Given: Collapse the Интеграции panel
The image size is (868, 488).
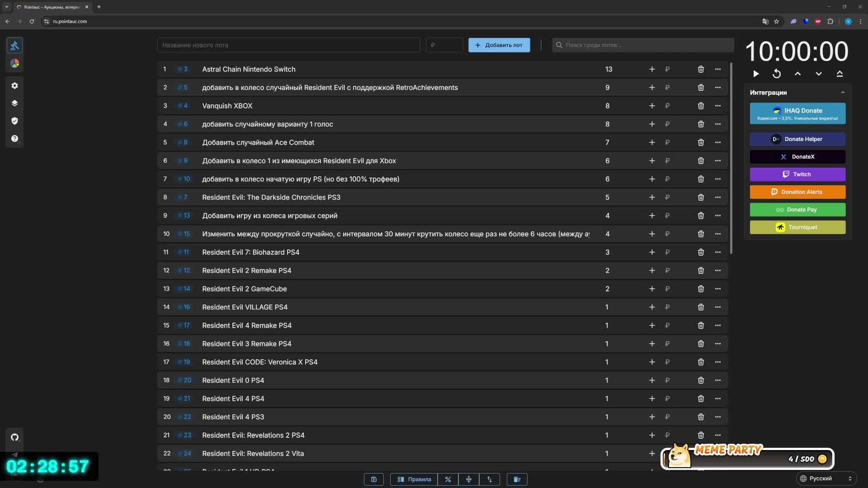Looking at the screenshot, I should (x=843, y=93).
